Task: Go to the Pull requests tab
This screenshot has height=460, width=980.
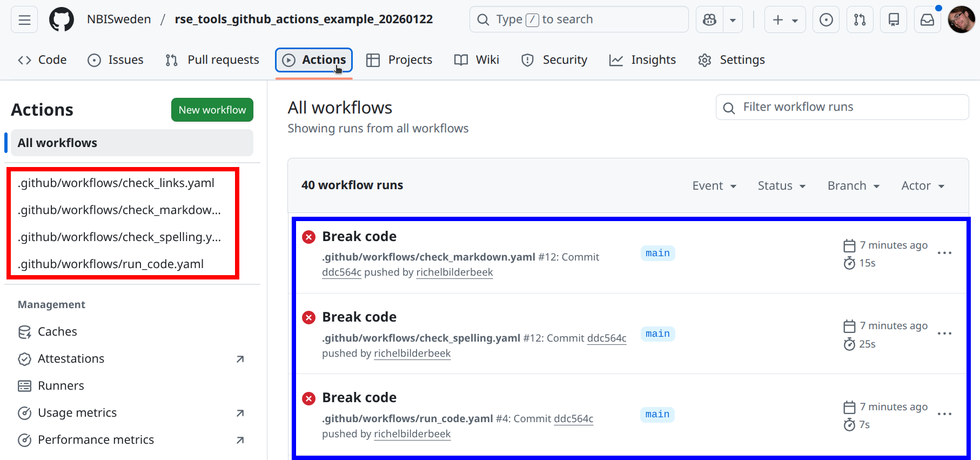Action: coord(212,60)
